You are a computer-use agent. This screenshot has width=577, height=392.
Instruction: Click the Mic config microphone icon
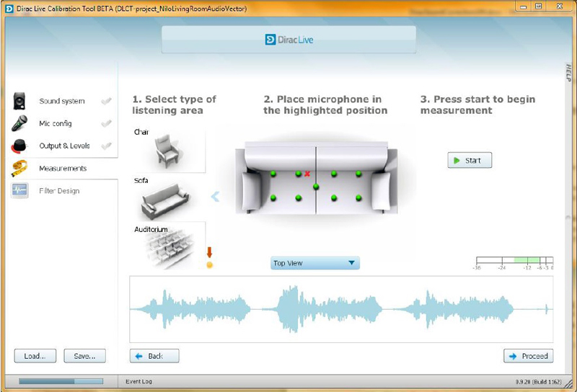(x=19, y=123)
